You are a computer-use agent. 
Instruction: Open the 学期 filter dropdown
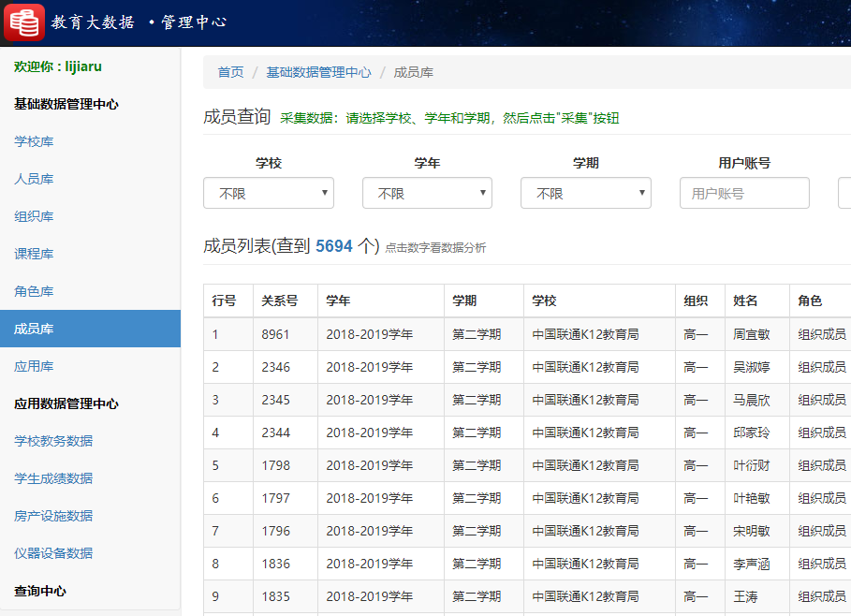pos(585,193)
